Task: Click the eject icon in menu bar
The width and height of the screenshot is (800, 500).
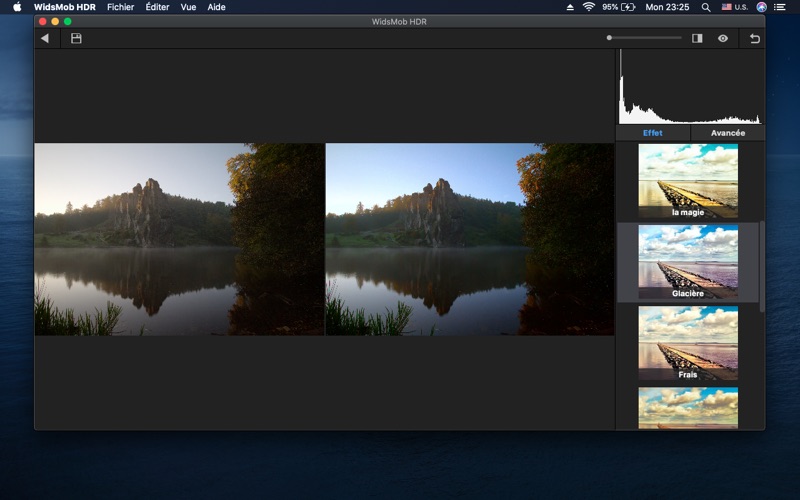Action: click(570, 7)
